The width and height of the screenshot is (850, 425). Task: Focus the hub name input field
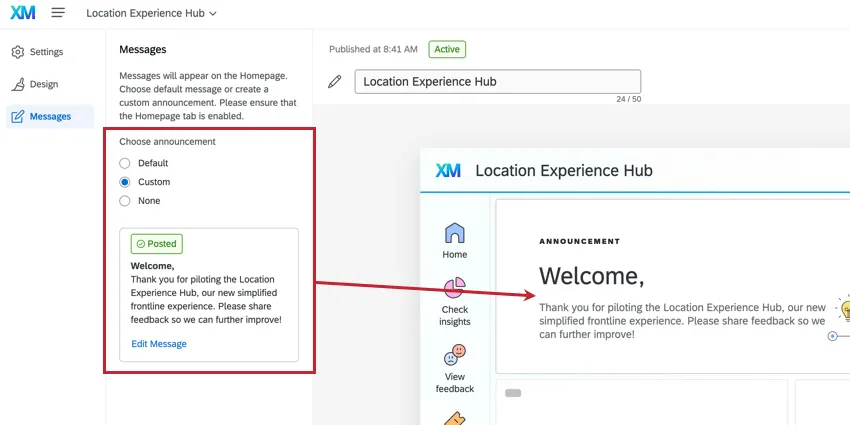pos(498,82)
